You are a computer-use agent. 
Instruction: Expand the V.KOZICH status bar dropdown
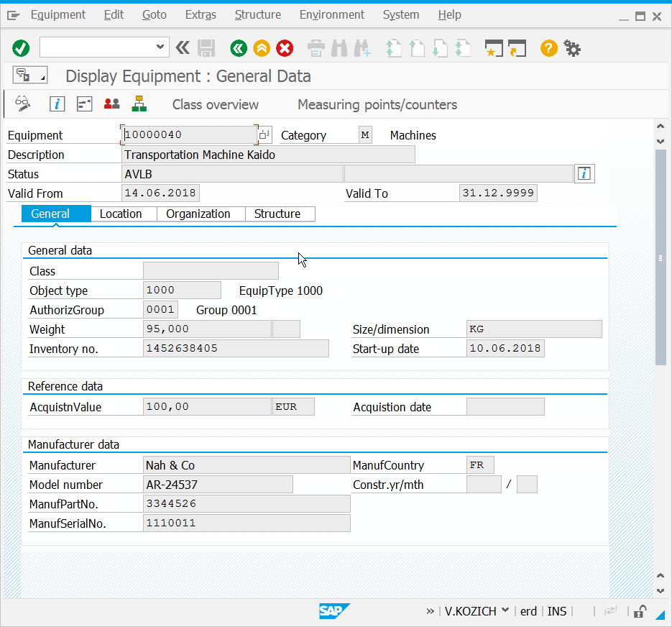(505, 610)
